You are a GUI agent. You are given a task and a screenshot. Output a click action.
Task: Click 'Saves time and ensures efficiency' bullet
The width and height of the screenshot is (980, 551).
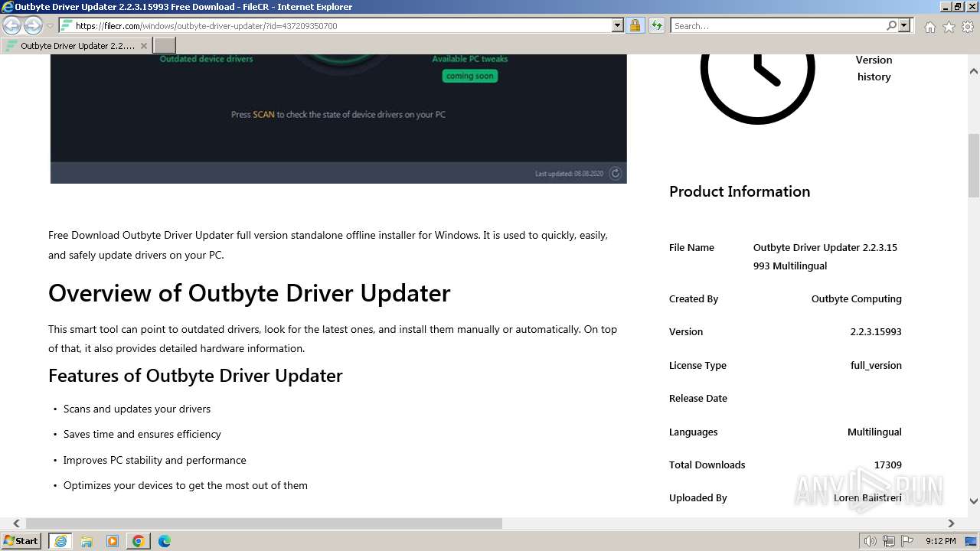pyautogui.click(x=142, y=434)
